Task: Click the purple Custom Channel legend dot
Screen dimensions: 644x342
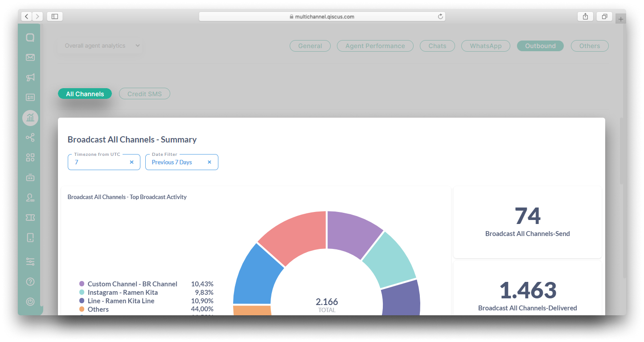Action: point(82,284)
